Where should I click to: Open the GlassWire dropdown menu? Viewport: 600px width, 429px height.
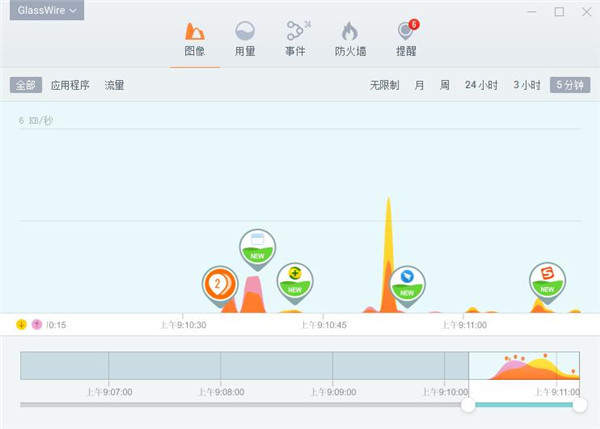(47, 11)
